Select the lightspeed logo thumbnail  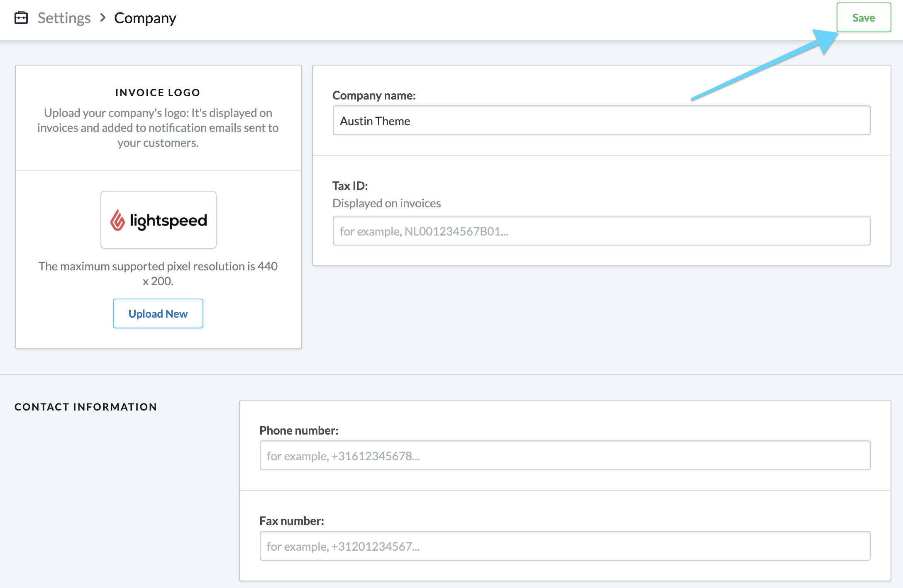coord(158,220)
